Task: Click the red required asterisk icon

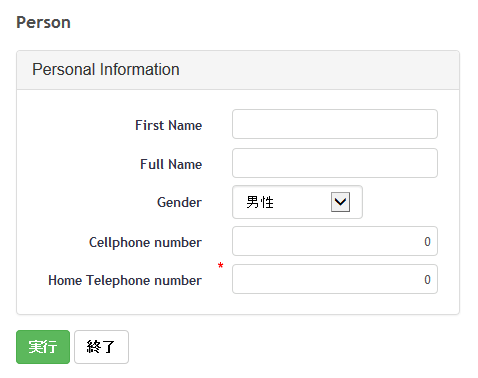Action: coord(220,266)
